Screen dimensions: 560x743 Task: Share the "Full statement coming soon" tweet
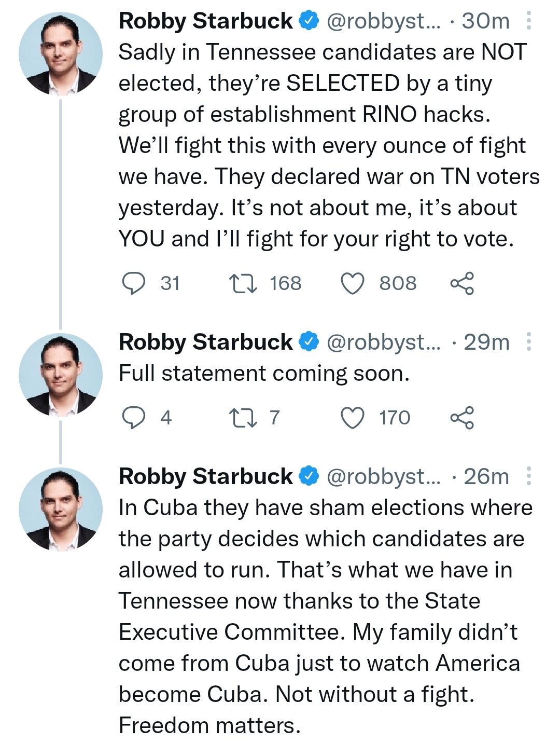(x=461, y=418)
